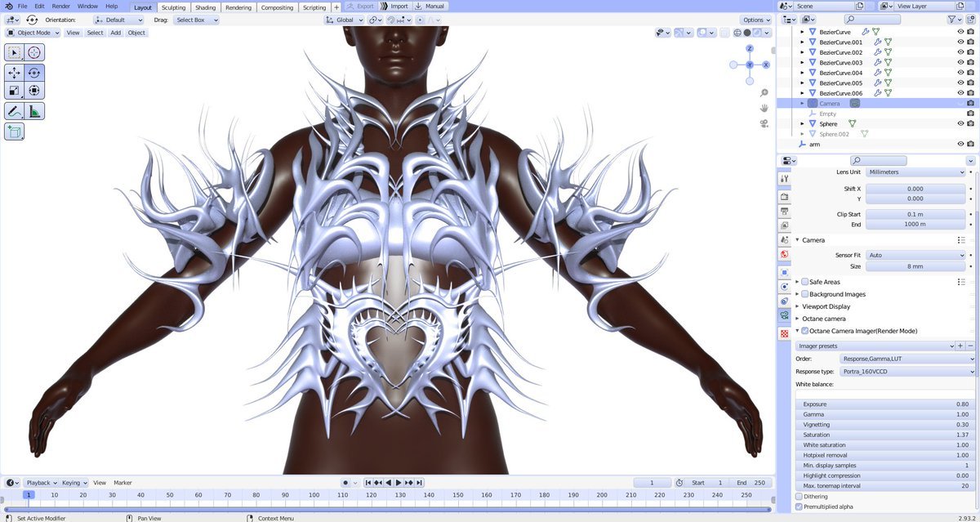Select the Transform tool
Screen dimensions: 980x522
[x=34, y=91]
